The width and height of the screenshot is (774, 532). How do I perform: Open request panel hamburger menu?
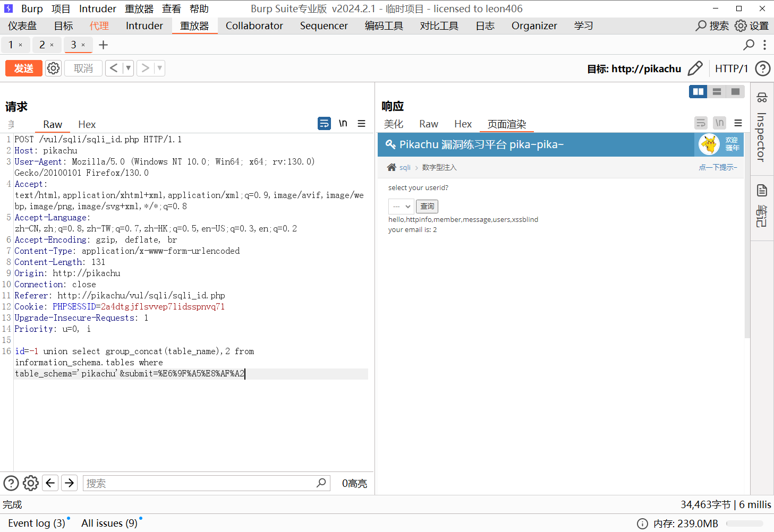361,123
